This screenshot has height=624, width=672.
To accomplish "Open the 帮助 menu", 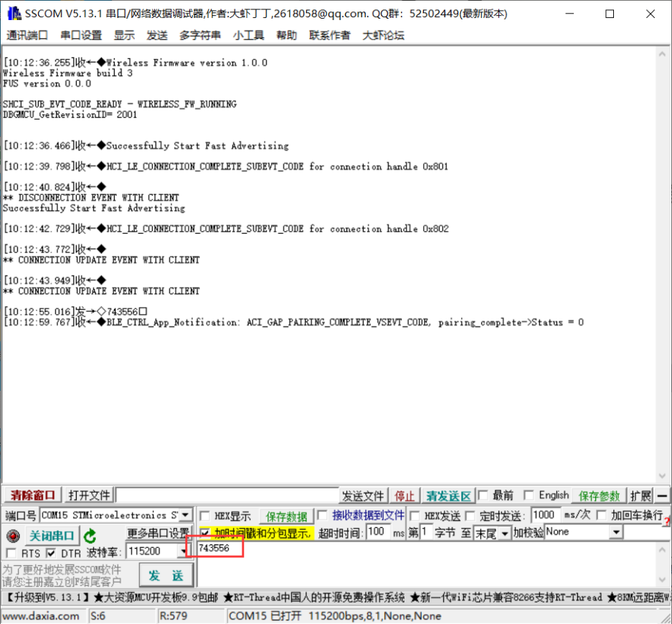I will pos(286,35).
